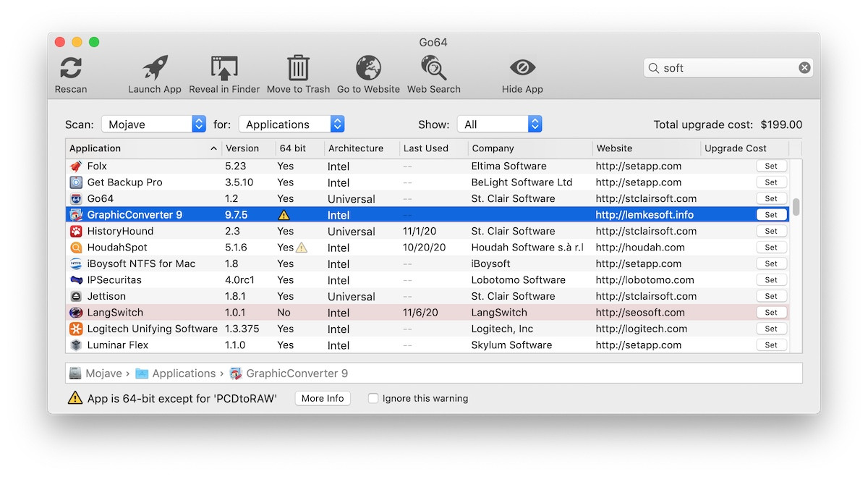The width and height of the screenshot is (868, 477).
Task: Sort by the 64 bit column header
Action: point(299,148)
